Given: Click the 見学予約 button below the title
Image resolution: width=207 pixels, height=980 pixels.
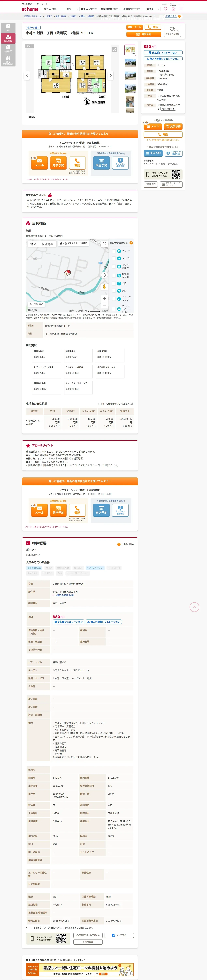Looking at the screenshot, I should (144, 34).
